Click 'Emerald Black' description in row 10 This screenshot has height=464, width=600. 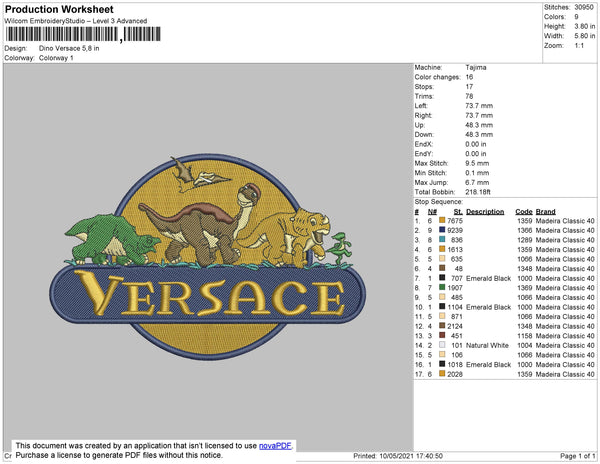(488, 307)
